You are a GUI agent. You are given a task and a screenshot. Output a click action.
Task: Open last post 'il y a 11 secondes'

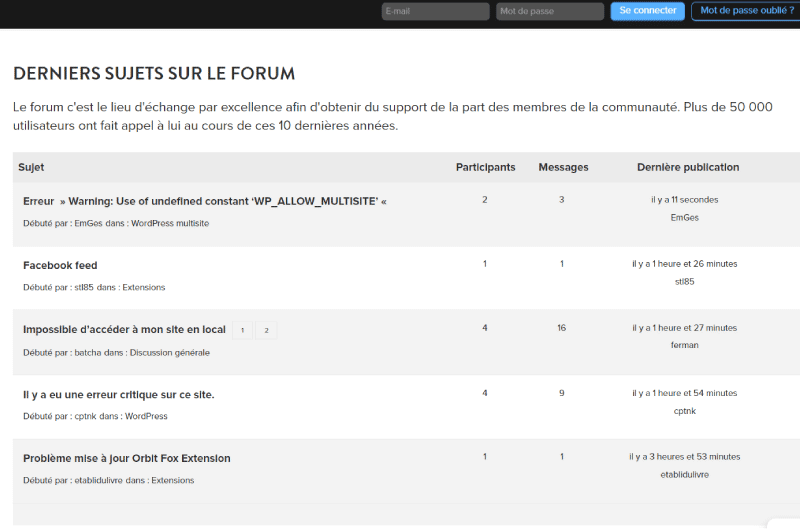685,199
